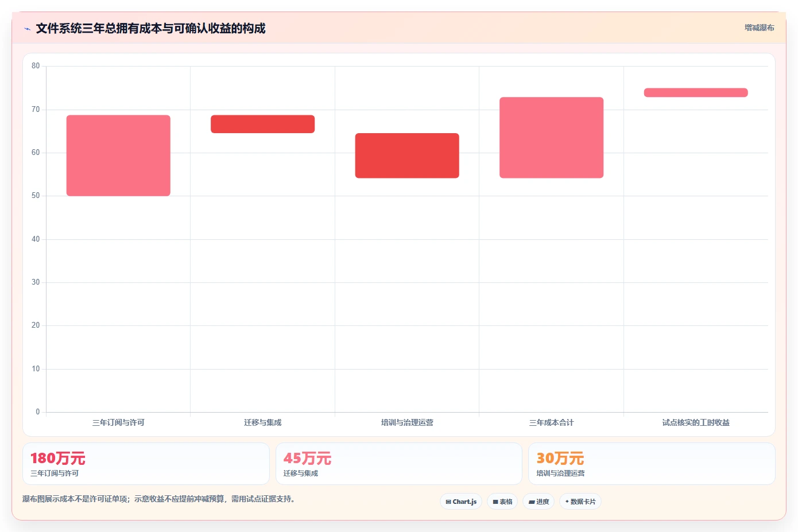Click the axis label 三年订阅与许可
The height and width of the screenshot is (532, 798).
click(x=118, y=422)
